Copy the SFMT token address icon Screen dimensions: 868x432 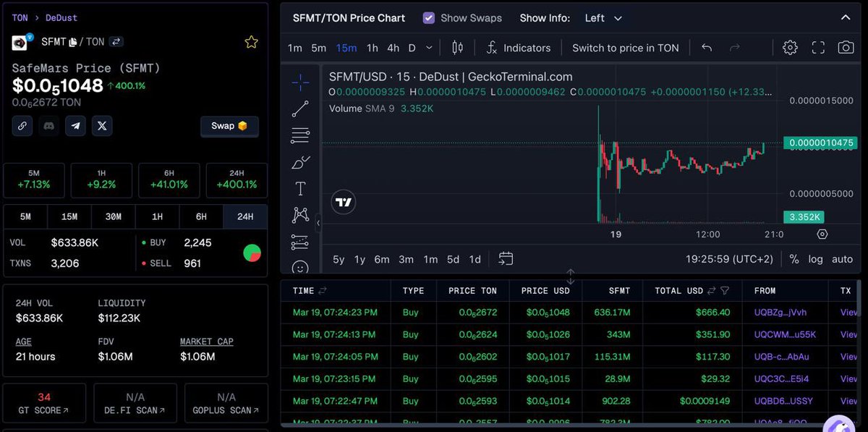click(73, 42)
